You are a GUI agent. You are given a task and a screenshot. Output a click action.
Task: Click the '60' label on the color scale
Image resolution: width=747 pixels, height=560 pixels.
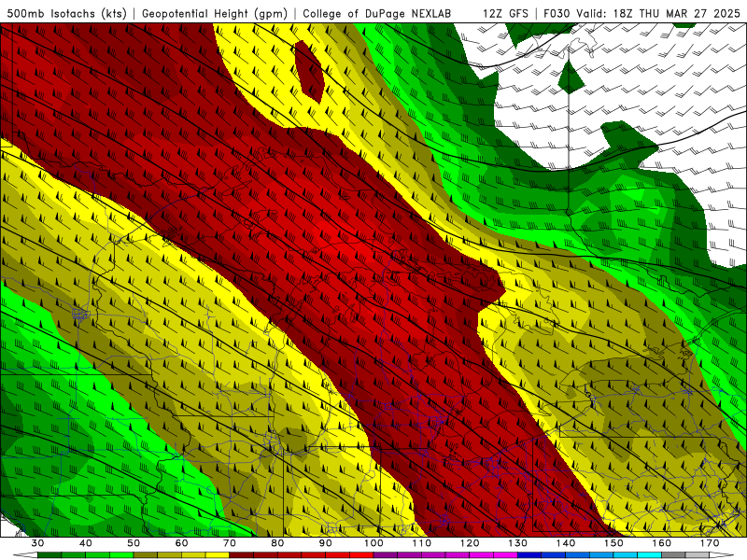click(181, 543)
